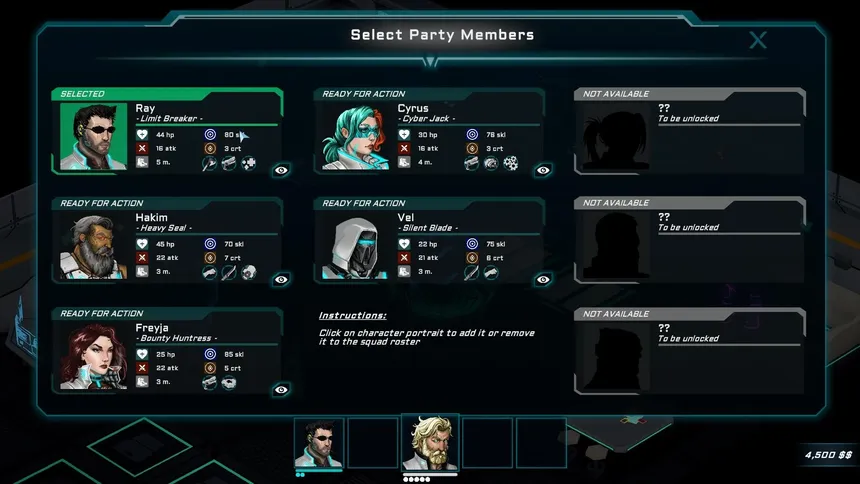860x484 pixels.
Task: Toggle the eye icon on Freyja's card
Action: [x=281, y=390]
